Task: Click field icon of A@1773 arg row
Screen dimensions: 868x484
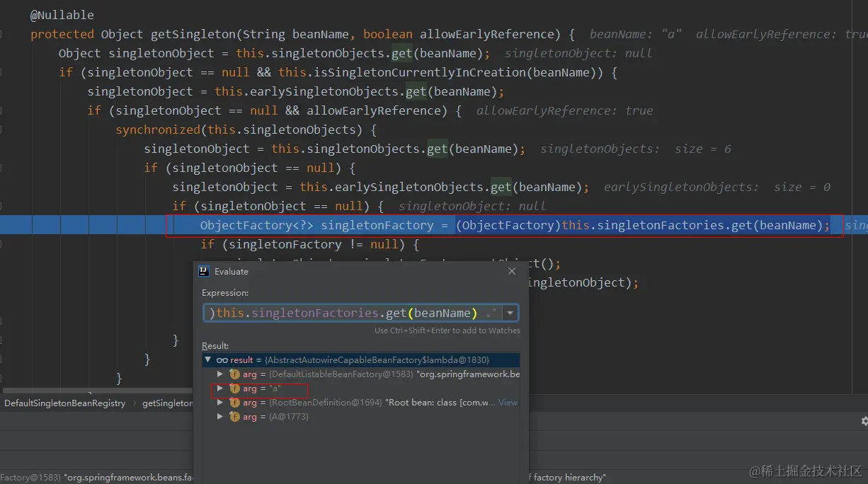Action: click(x=234, y=417)
